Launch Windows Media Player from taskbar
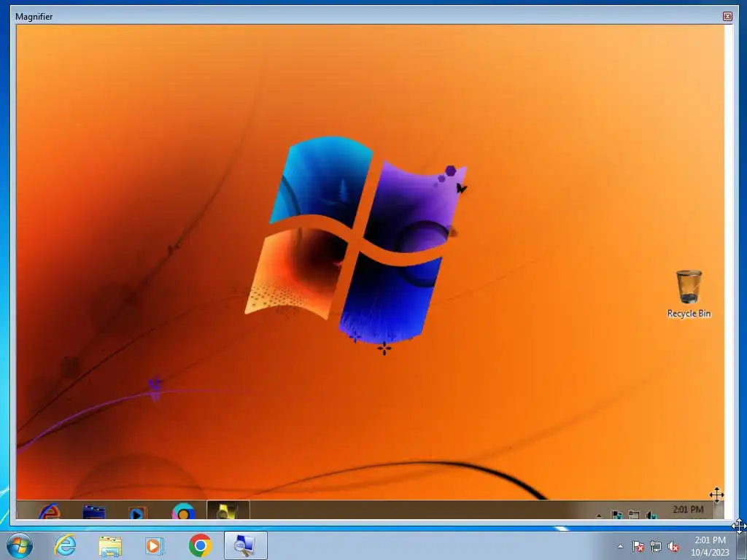The image size is (747, 560). point(154,545)
